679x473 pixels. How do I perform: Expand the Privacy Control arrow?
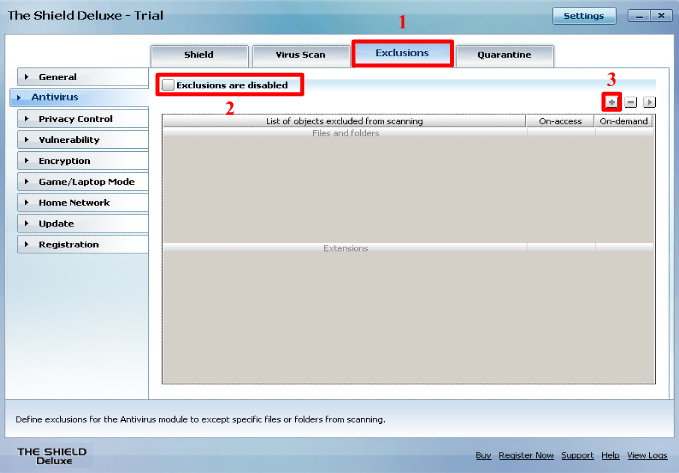(27, 119)
